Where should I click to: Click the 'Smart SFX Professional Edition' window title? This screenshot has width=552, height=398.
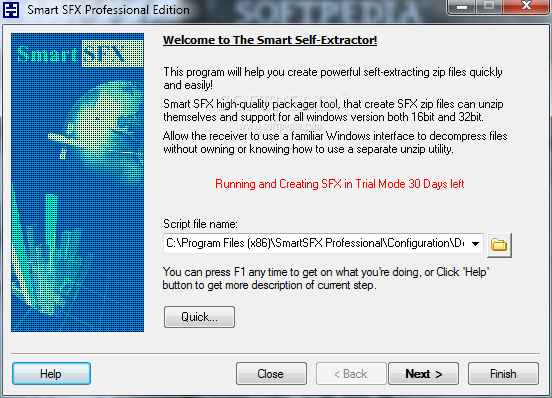[x=108, y=10]
